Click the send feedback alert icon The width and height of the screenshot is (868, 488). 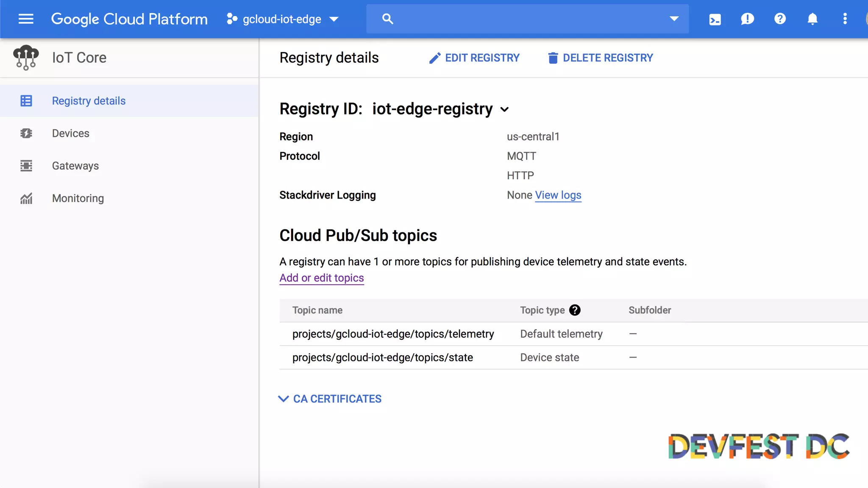pos(747,19)
